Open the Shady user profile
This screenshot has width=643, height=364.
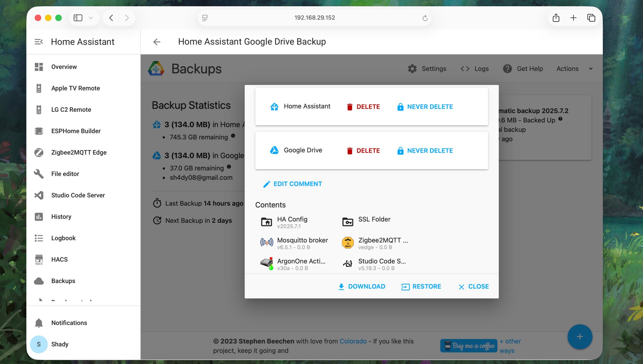tap(83, 344)
